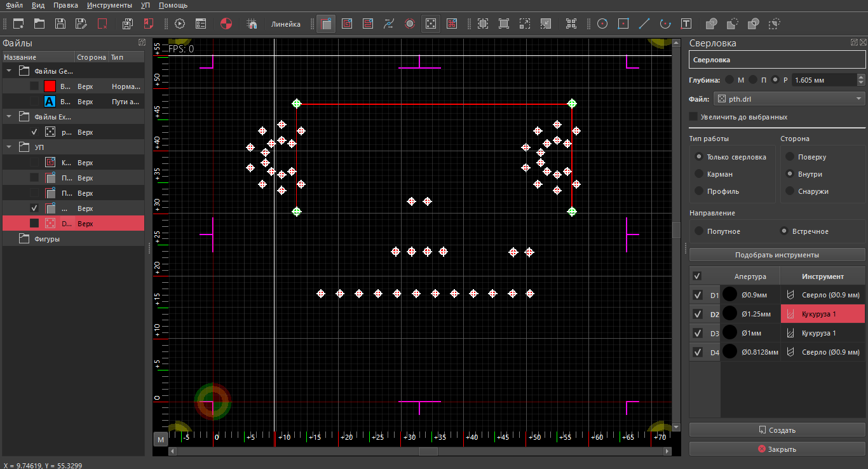Open the 'УП' menu
This screenshot has width=868, height=469.
[146, 5]
